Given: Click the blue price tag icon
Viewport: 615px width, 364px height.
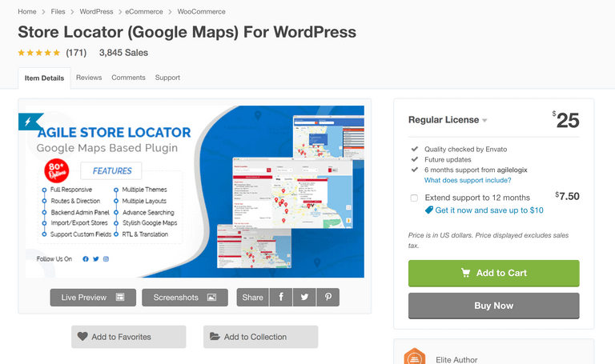Looking at the screenshot, I should 429,210.
